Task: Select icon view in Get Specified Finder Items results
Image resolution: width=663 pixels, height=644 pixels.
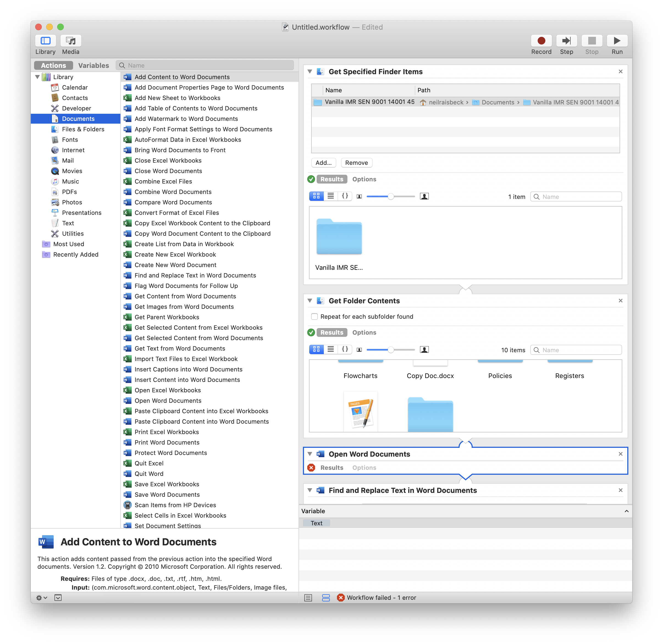Action: 316,196
